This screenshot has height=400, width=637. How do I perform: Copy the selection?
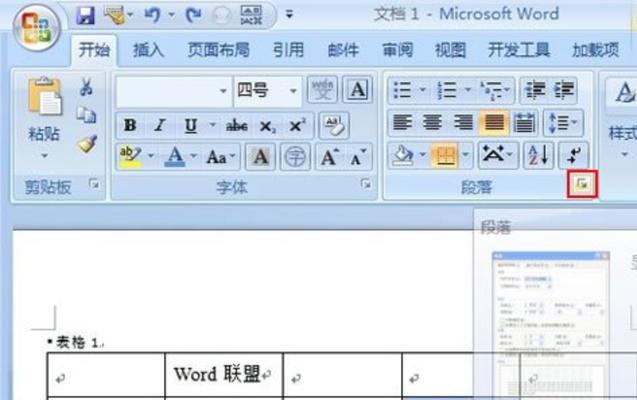point(86,115)
